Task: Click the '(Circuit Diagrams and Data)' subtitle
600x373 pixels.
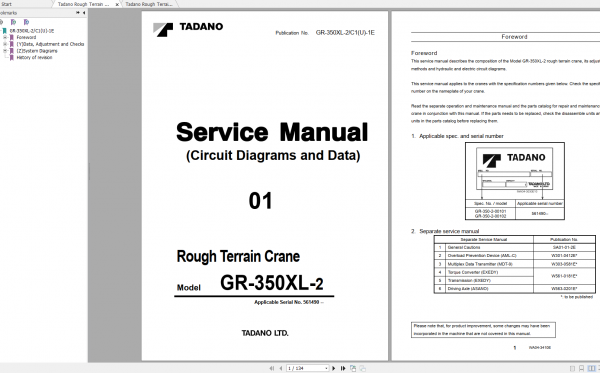Action: [273, 156]
